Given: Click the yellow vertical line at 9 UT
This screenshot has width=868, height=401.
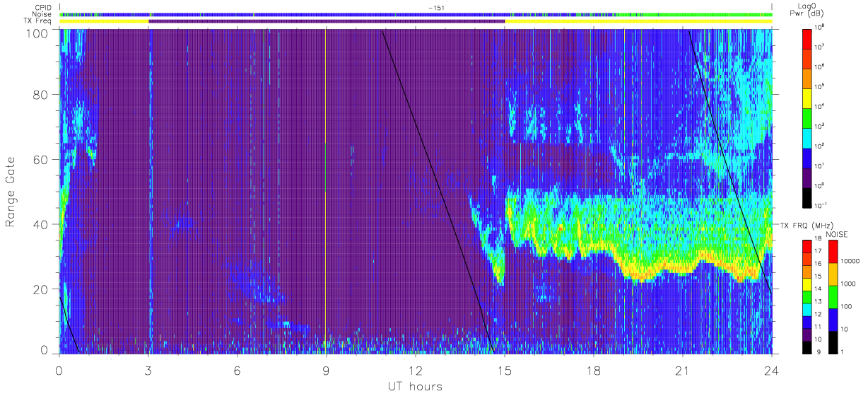Looking at the screenshot, I should pyautogui.click(x=325, y=191).
